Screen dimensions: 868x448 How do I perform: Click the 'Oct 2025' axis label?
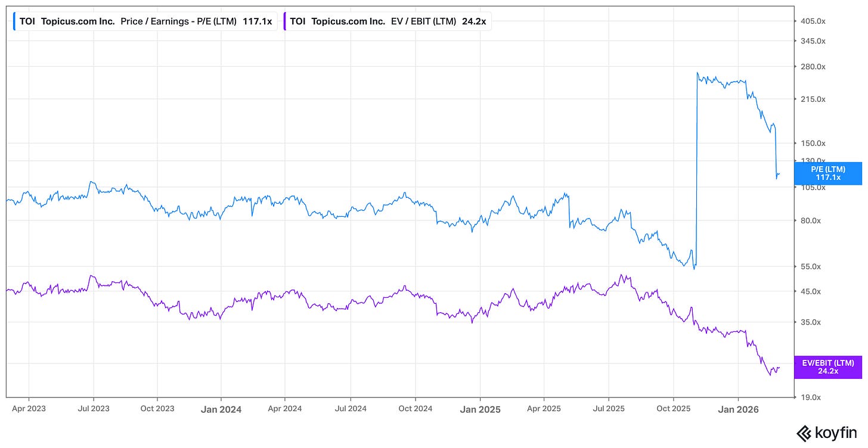[673, 409]
